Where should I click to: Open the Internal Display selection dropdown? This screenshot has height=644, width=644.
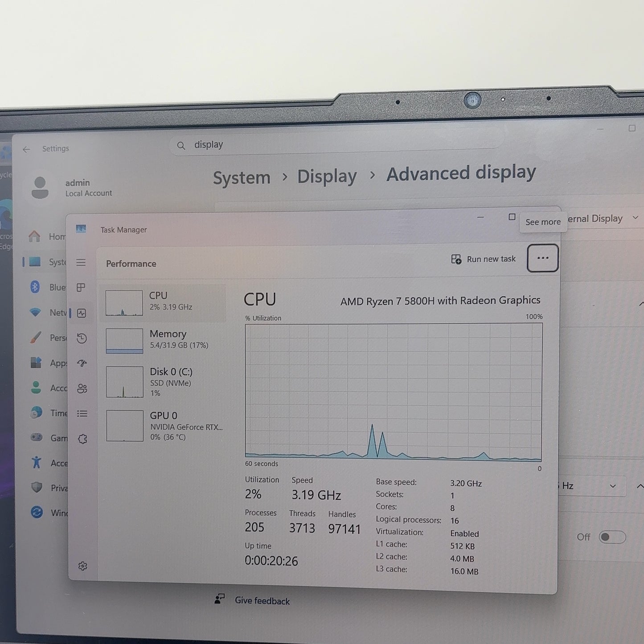(604, 218)
